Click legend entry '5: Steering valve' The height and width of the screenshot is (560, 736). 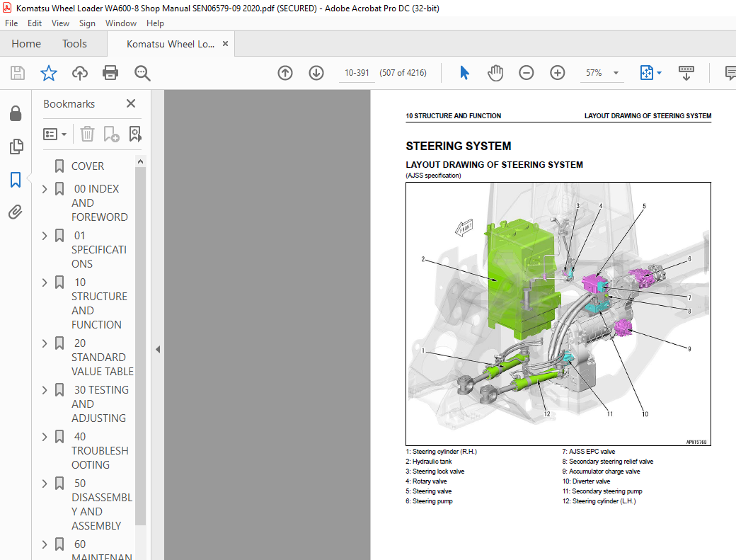pos(429,491)
